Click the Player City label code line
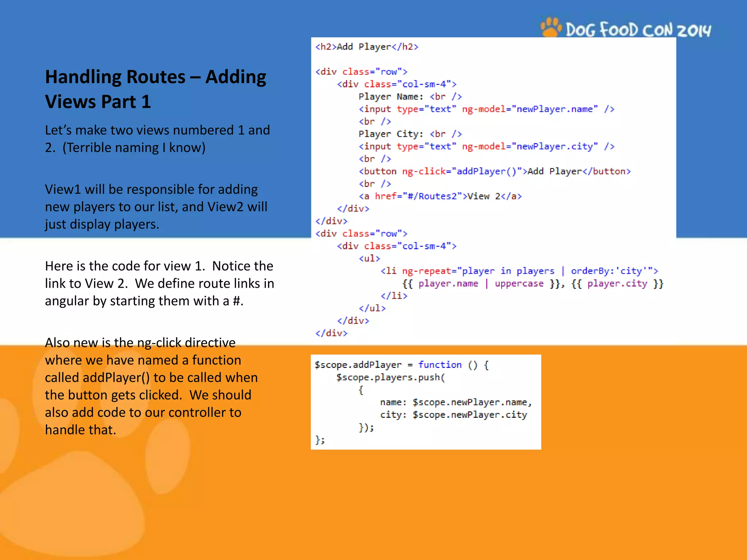This screenshot has width=747, height=560. tap(410, 134)
